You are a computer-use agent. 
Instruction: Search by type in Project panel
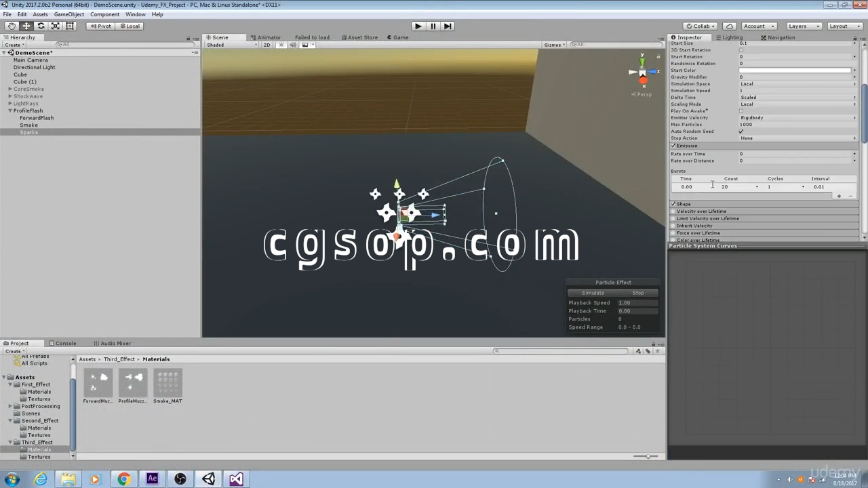(638, 351)
